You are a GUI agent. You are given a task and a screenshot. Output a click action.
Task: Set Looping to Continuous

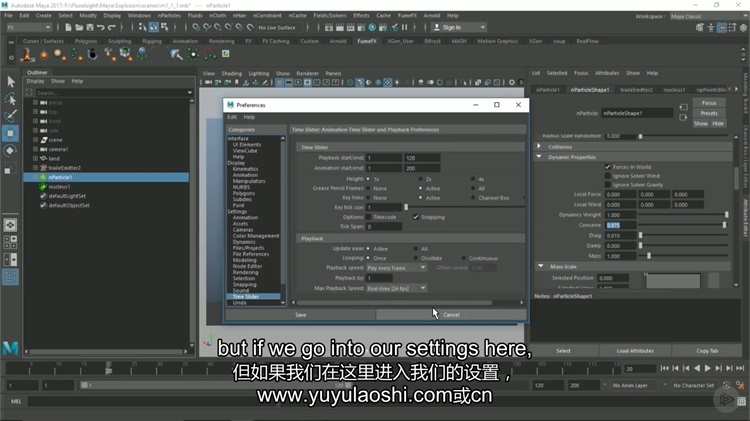click(463, 258)
